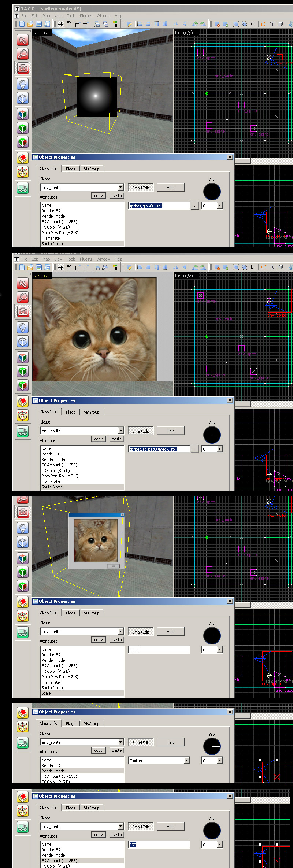Click Yaw angle dial in the 0.35 scale dialog
This screenshot has width=293, height=868.
212,636
